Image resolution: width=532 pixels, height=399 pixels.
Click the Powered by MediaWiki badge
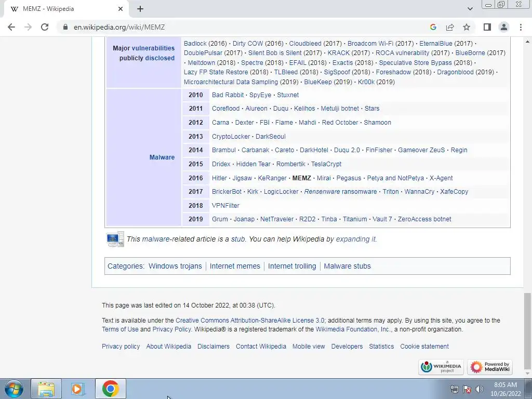(489, 367)
